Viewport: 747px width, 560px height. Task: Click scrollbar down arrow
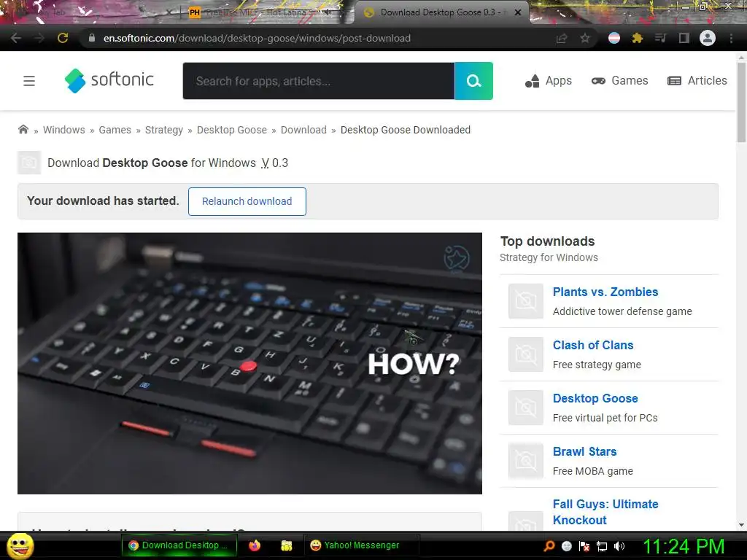741,525
